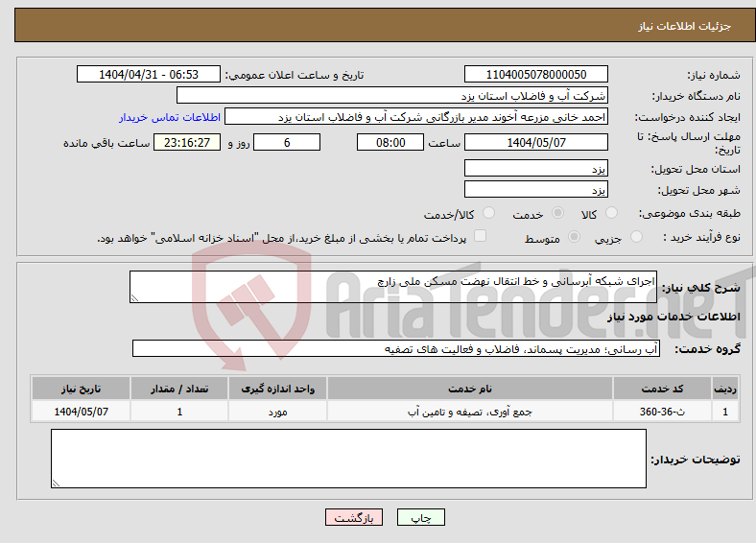Click service name cell جمع آوری، تصفیه و تامین آب
Screen dimensions: 756x543
(x=470, y=412)
